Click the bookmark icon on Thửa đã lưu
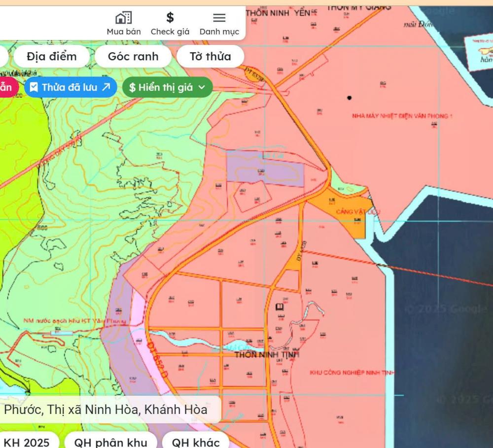 coord(34,88)
